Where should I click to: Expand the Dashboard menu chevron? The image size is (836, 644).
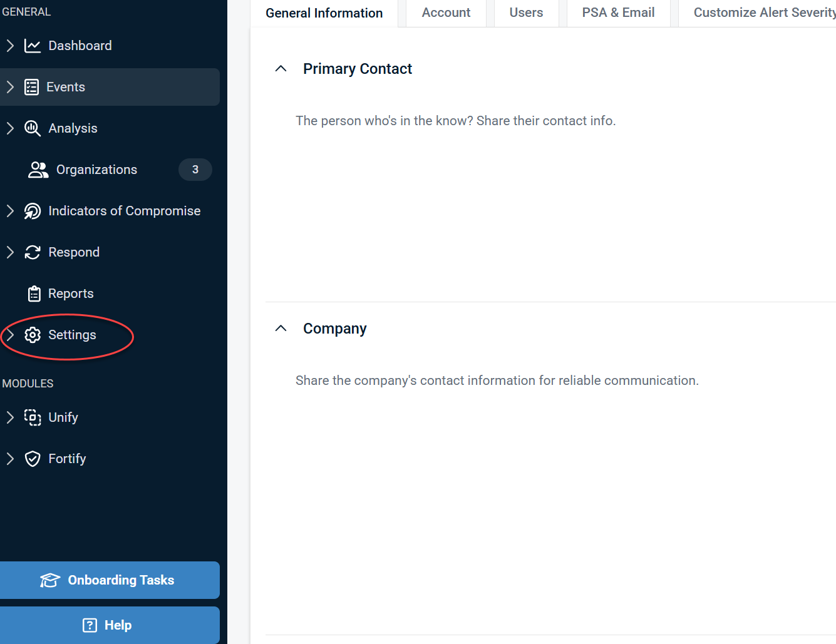[x=10, y=46]
